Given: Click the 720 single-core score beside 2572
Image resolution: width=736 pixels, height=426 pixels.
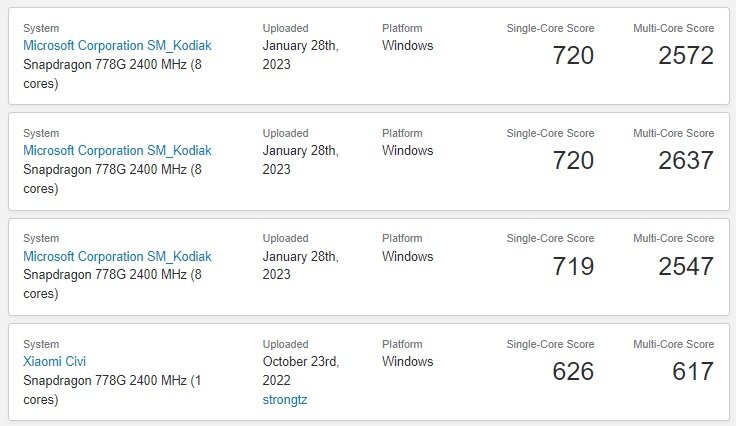Looking at the screenshot, I should pos(573,56).
